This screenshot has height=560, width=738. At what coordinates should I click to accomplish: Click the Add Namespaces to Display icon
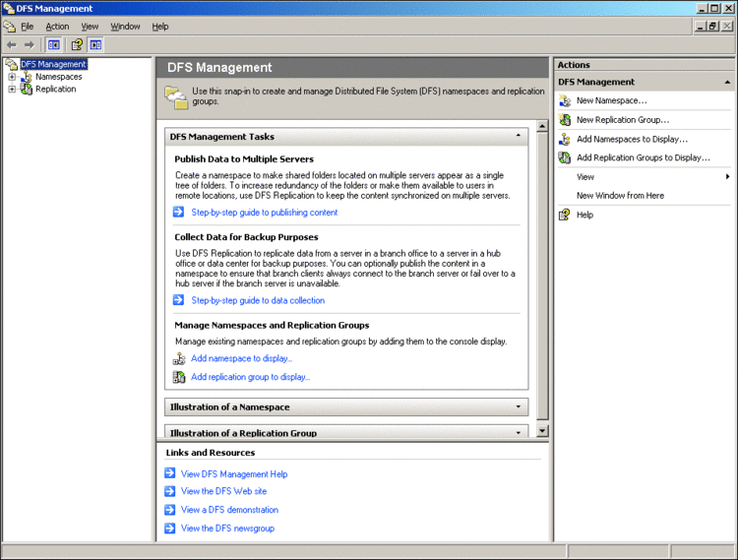(x=565, y=140)
